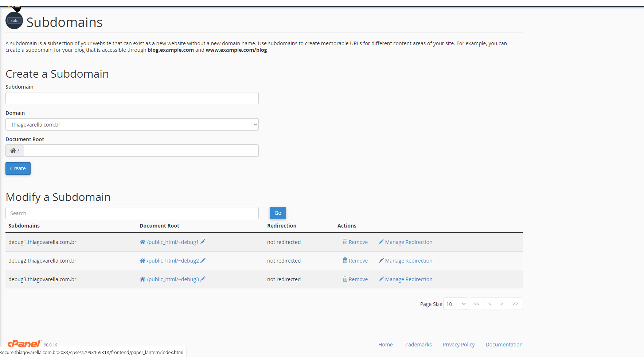Focus the Search subdomains field

(x=132, y=213)
